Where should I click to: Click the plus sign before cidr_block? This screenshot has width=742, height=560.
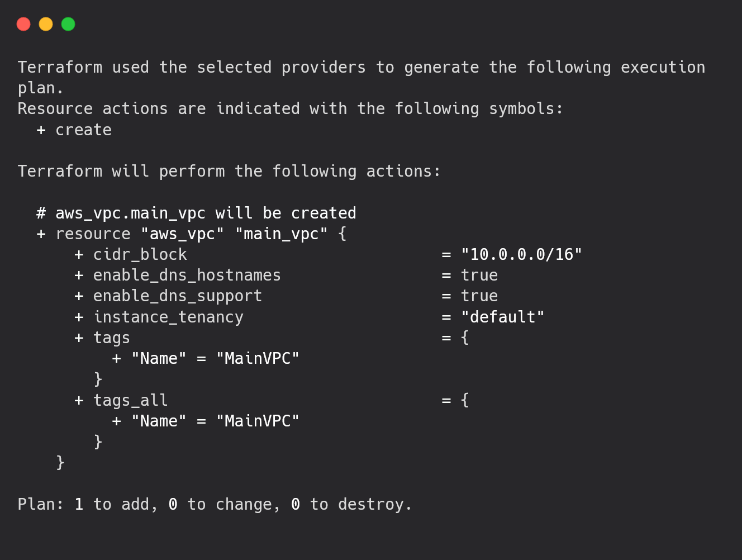pos(79,255)
